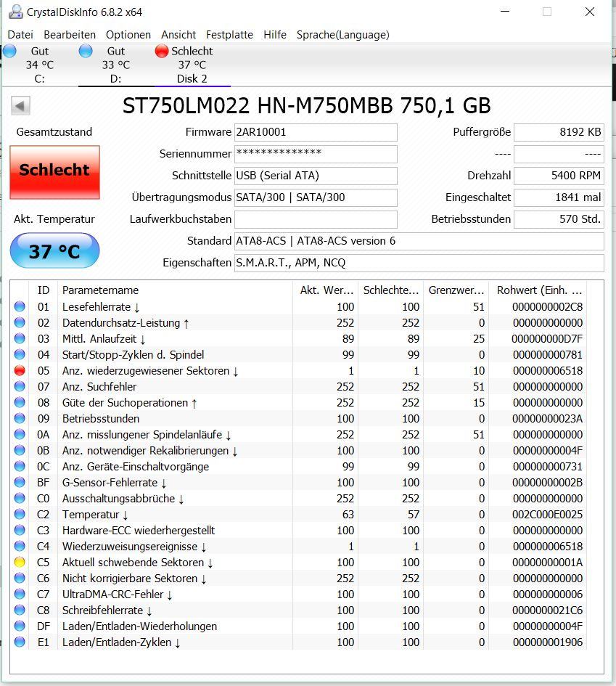Click the blue icon of Schreibfehlerrate row
The height and width of the screenshot is (686, 616).
click(x=20, y=610)
